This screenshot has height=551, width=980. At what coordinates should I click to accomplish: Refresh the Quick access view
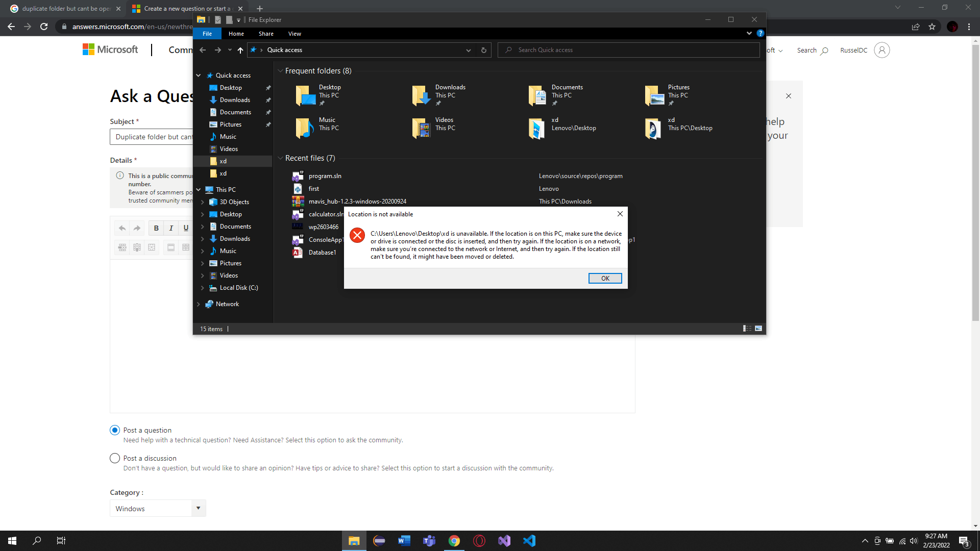pyautogui.click(x=483, y=50)
